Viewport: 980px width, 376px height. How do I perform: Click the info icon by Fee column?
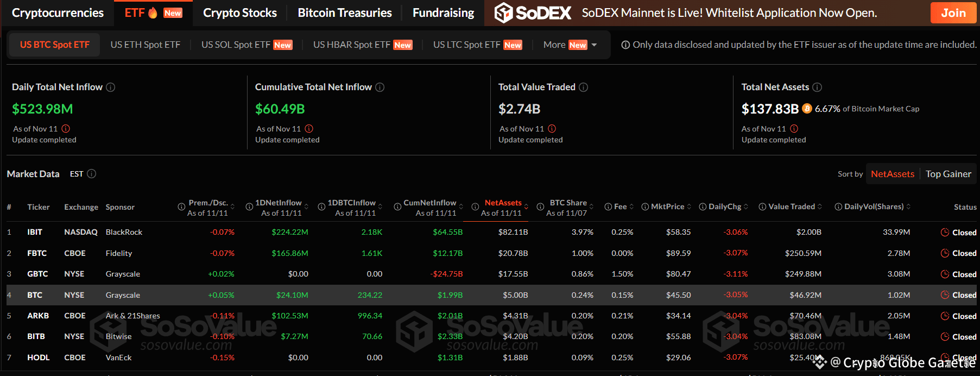(x=608, y=207)
